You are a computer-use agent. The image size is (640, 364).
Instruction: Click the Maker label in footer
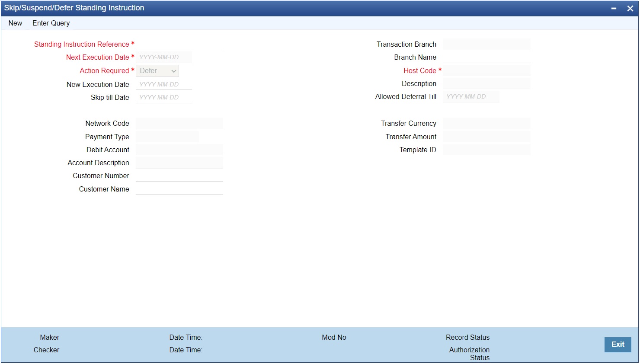pos(50,338)
